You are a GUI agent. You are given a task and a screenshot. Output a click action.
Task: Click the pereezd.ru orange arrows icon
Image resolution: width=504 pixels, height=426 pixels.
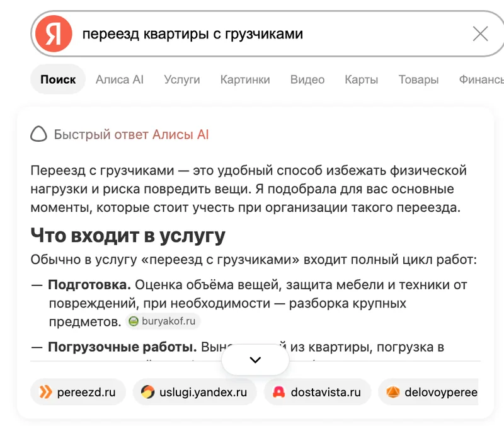(45, 392)
